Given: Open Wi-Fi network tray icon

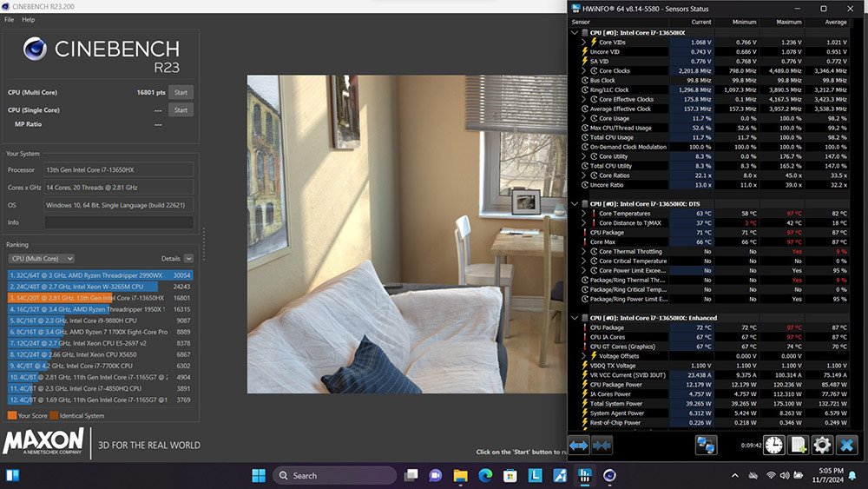Looking at the screenshot, I should (x=771, y=475).
